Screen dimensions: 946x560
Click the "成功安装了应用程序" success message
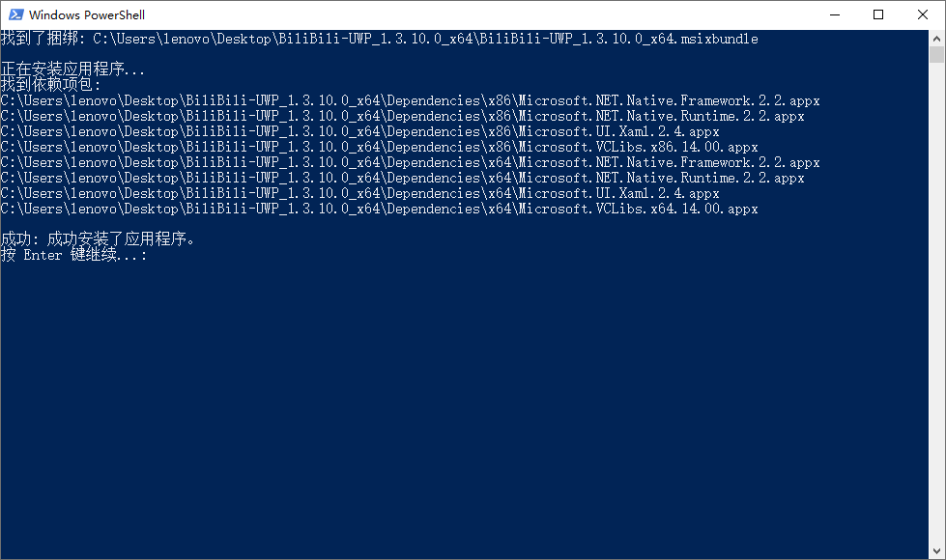98,239
